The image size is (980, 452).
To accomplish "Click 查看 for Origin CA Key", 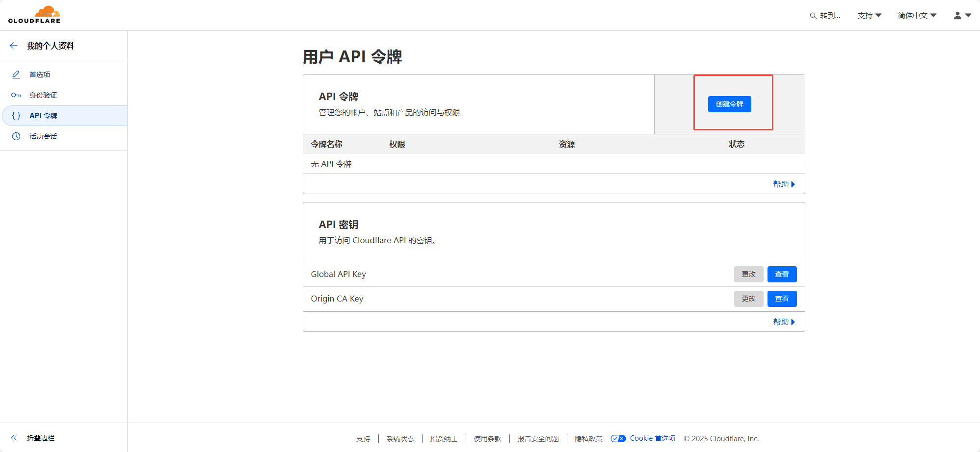I will tap(782, 299).
